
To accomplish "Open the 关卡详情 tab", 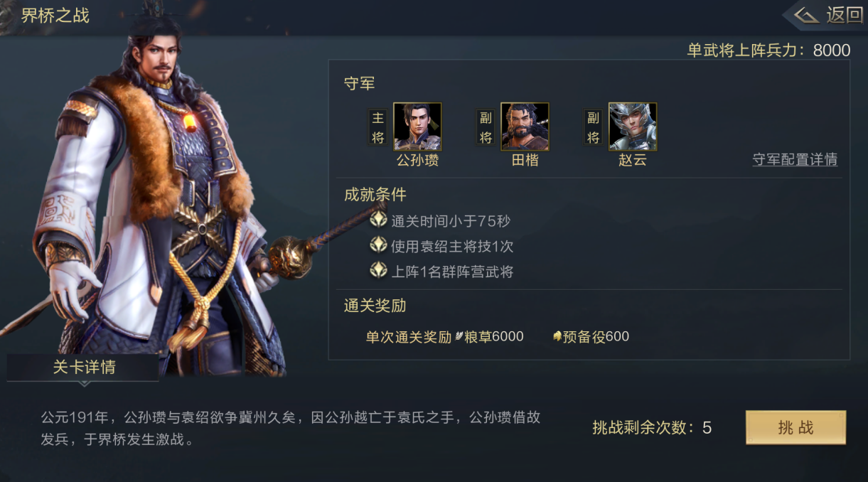I will [84, 368].
